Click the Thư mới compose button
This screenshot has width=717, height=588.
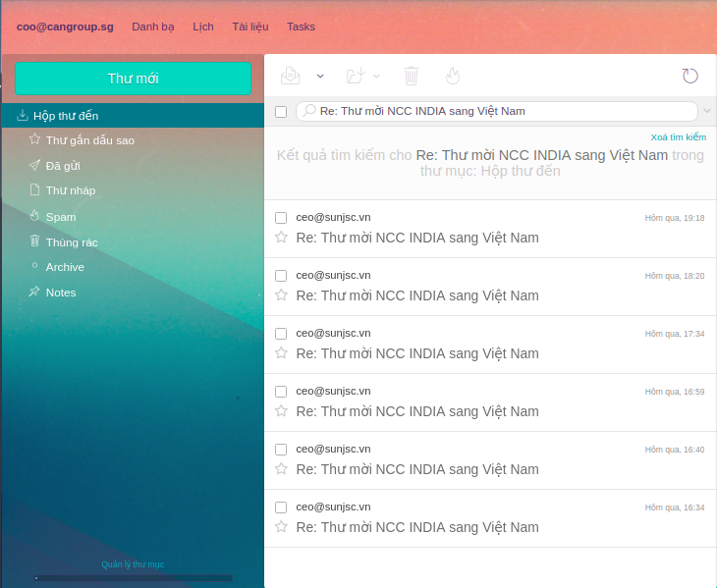click(x=133, y=79)
